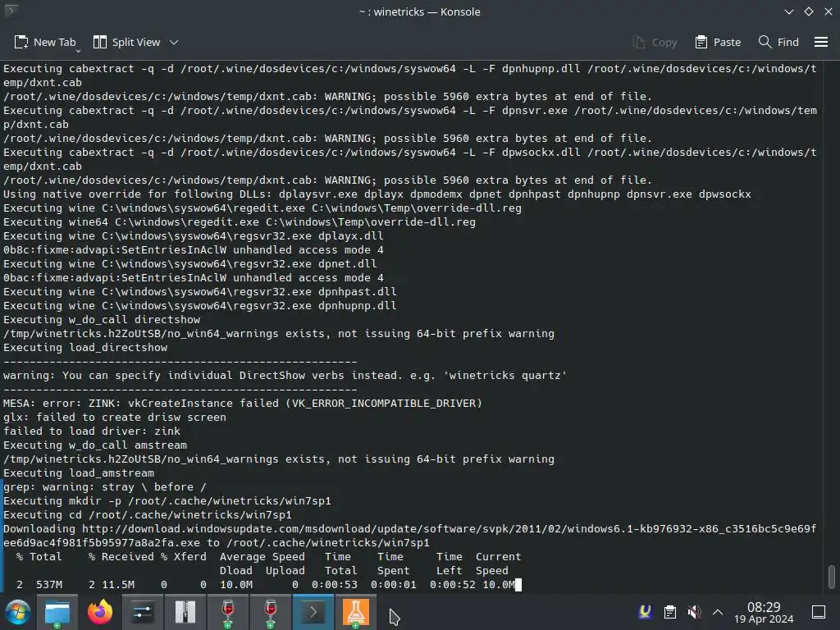Click the Copy toolbar button
Viewport: 840px width, 630px height.
[655, 42]
